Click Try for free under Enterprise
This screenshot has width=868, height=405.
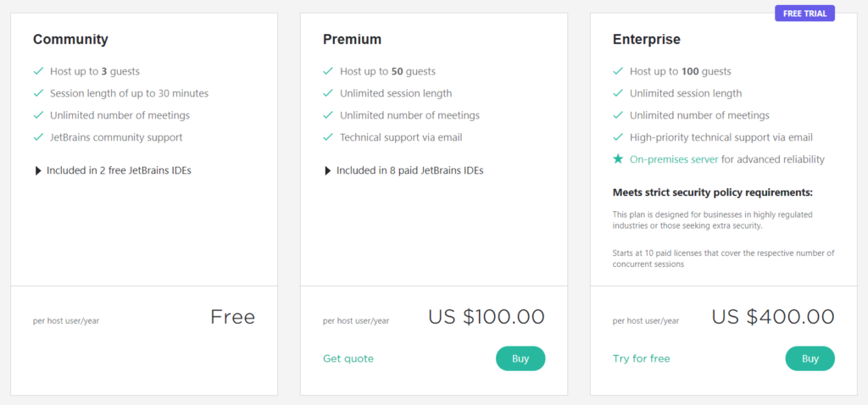[641, 358]
